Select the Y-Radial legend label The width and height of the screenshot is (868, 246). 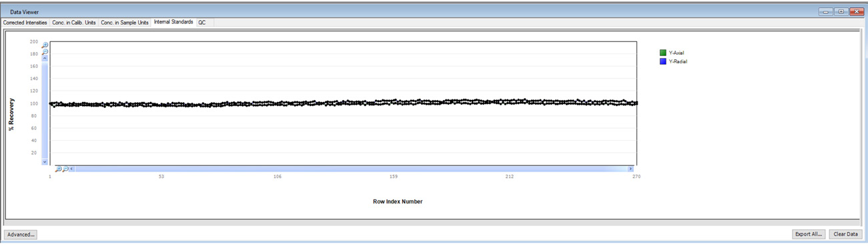point(678,61)
